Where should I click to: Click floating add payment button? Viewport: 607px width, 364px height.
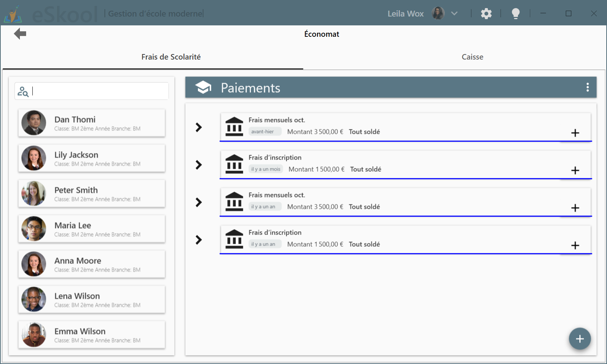pos(579,339)
